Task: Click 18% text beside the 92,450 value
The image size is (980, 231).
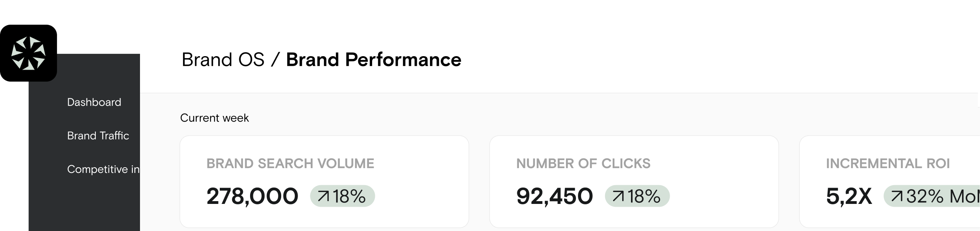Action: (x=644, y=196)
